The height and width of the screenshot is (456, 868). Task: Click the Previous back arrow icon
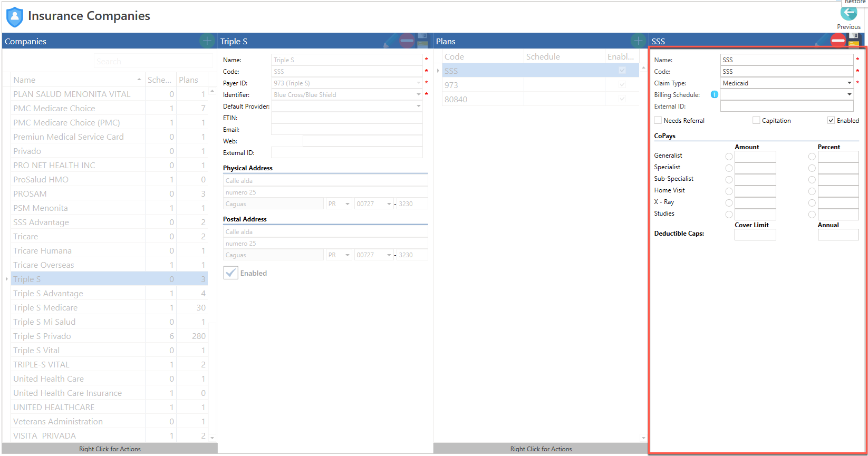point(848,13)
